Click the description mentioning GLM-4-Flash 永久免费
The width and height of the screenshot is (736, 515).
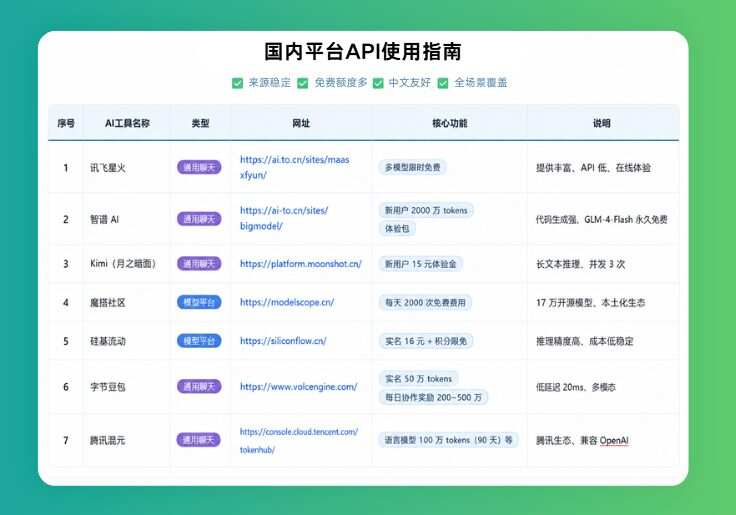(x=602, y=219)
